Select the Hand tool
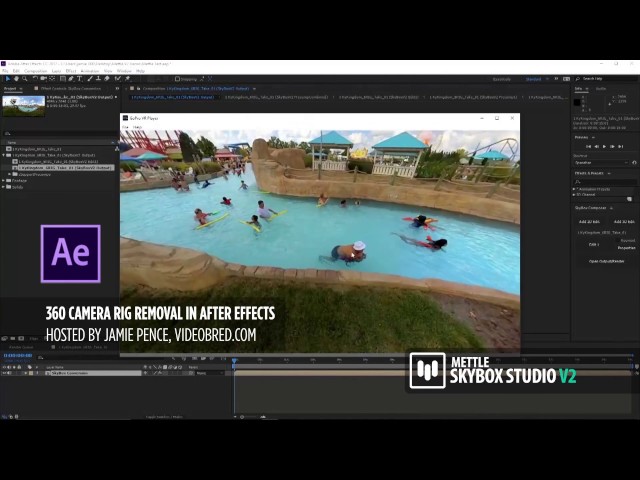Image resolution: width=640 pixels, height=480 pixels. pyautogui.click(x=16, y=78)
